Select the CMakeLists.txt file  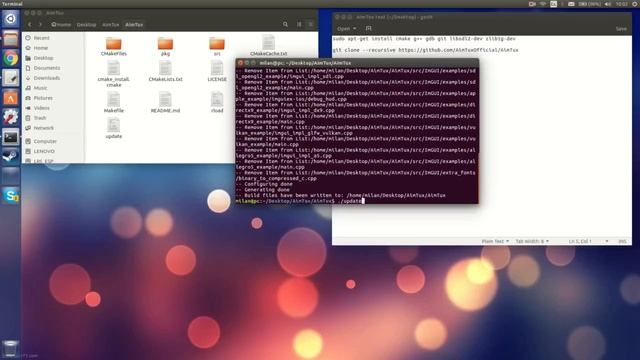[165, 71]
